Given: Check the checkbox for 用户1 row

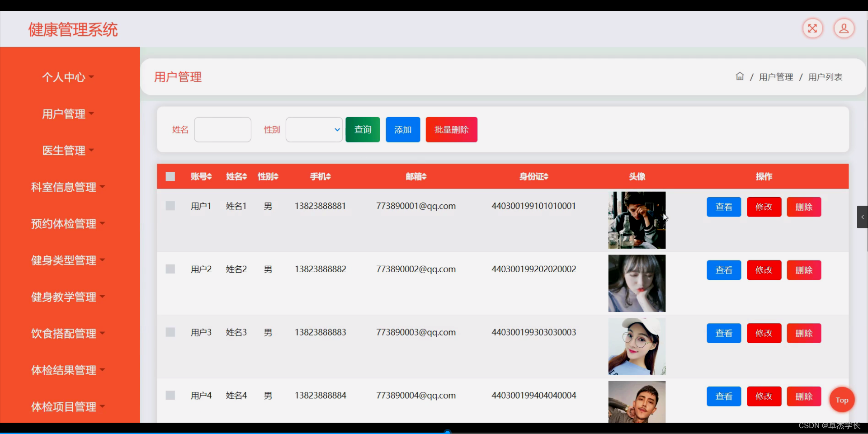Looking at the screenshot, I should [170, 206].
